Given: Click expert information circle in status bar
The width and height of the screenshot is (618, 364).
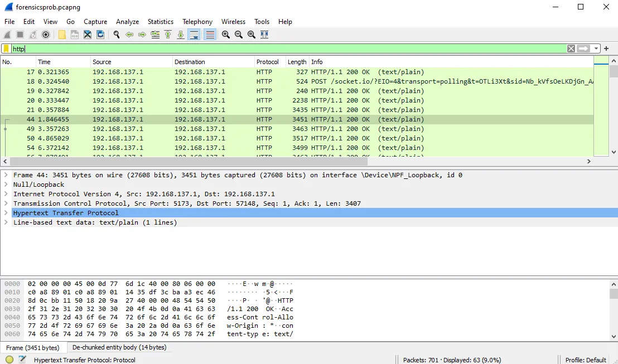Looking at the screenshot, I should (9, 360).
